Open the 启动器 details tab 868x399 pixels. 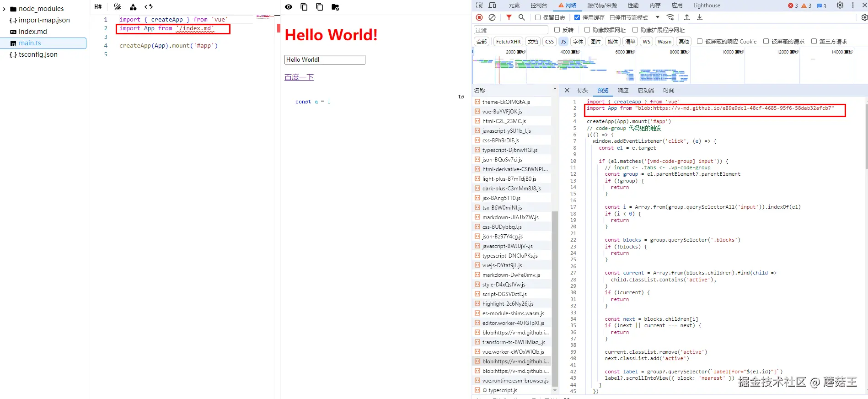(x=646, y=91)
